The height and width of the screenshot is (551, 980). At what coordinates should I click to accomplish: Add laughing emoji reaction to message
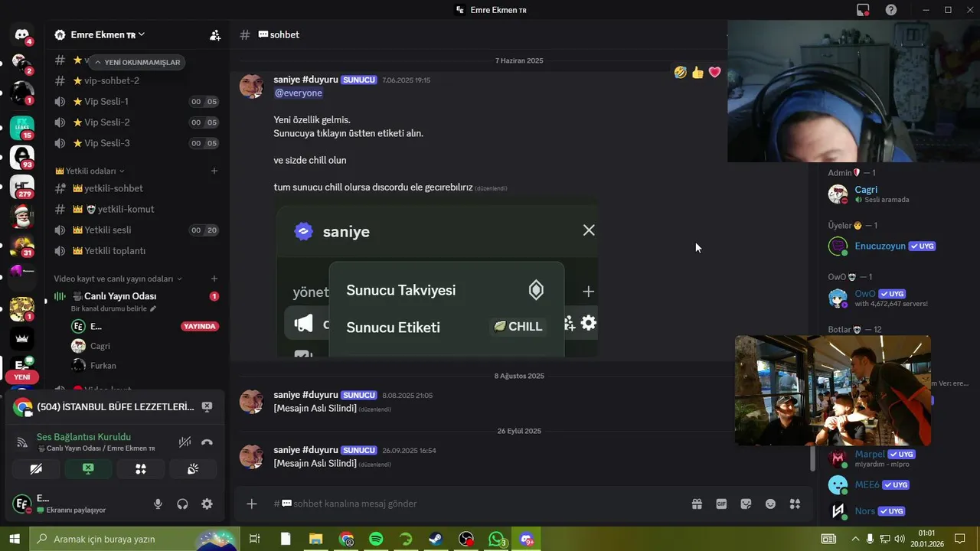tap(681, 72)
